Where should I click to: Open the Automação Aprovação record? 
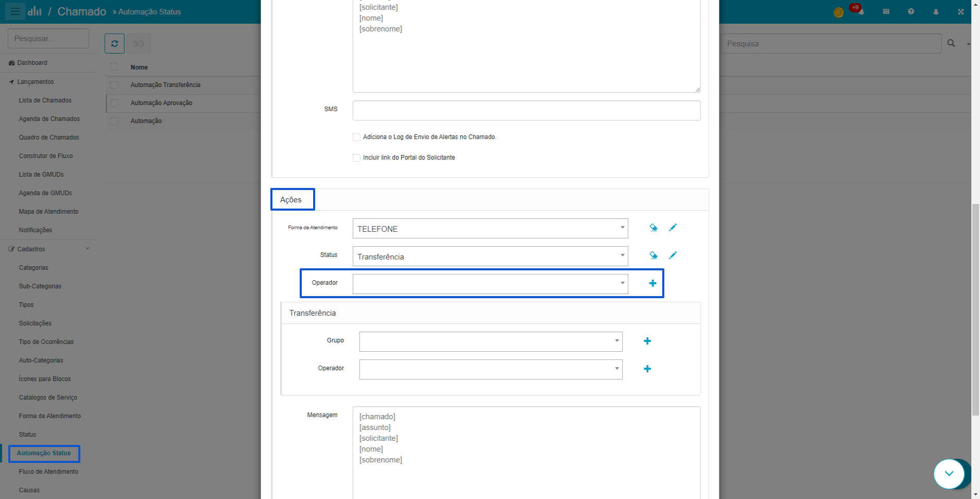coord(161,103)
